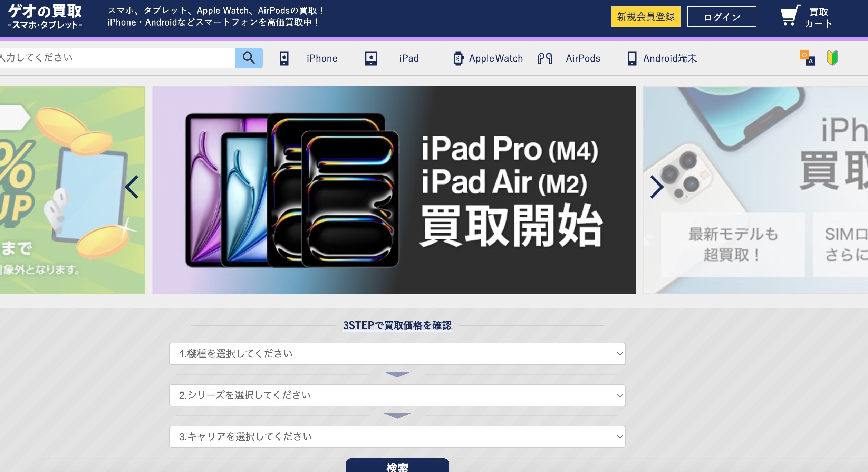Open the AppleWatch category menu
The width and height of the screenshot is (868, 472).
487,58
